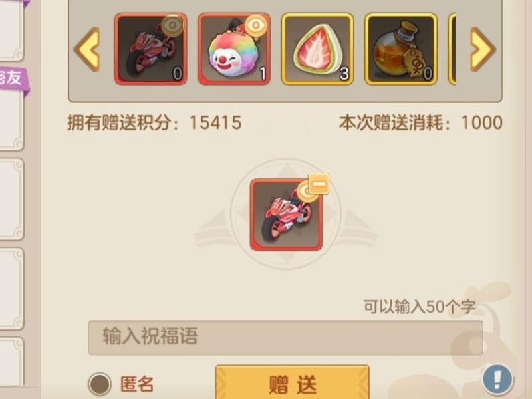Viewport: 532px width, 399px height.
Task: Choose the strawberry mochi gift item
Action: click(x=318, y=49)
